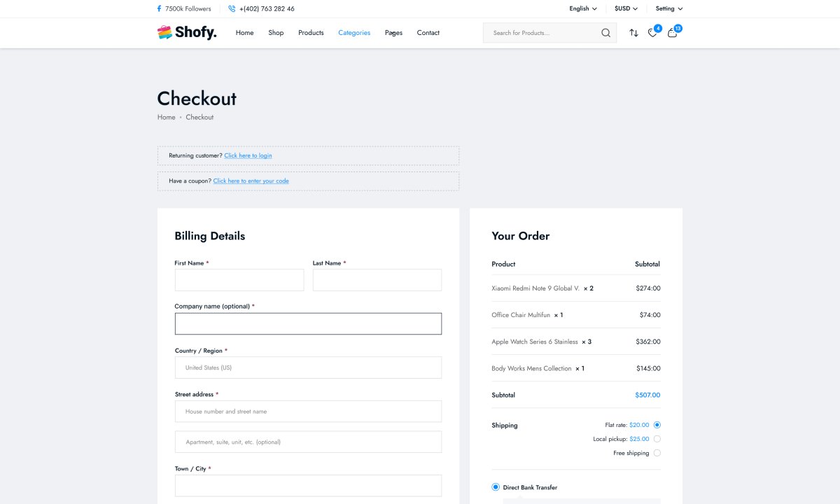
Task: Open the Country / Region selector
Action: [x=308, y=367]
